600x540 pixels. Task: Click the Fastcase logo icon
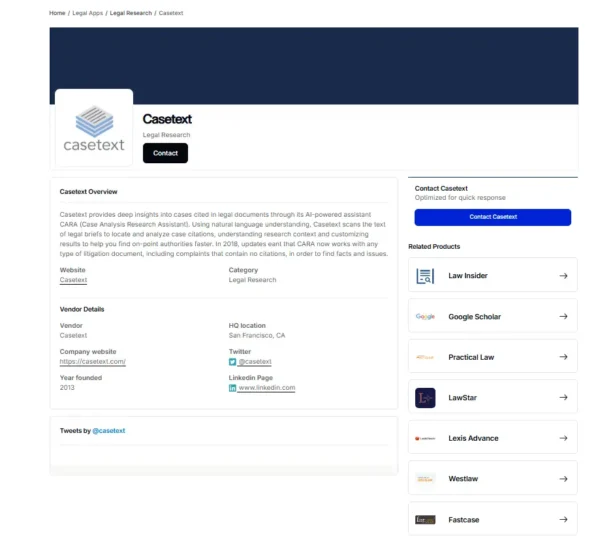tap(425, 520)
